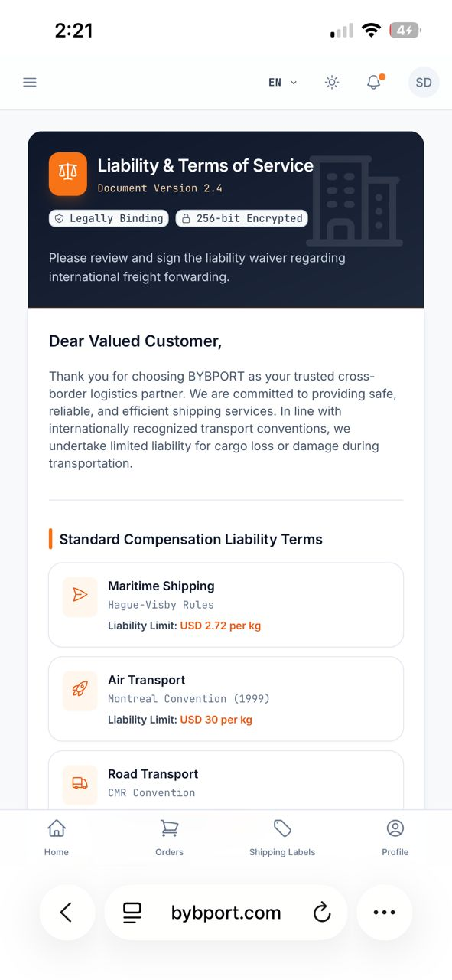Viewport: 452px width, 980px height.
Task: Select the Air Transport rocket icon
Action: [80, 689]
